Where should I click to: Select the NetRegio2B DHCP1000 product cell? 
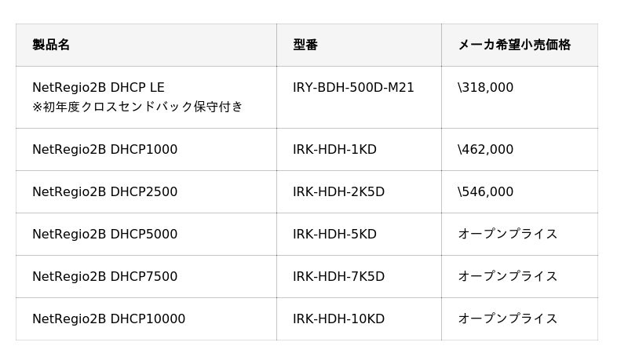[x=104, y=150]
